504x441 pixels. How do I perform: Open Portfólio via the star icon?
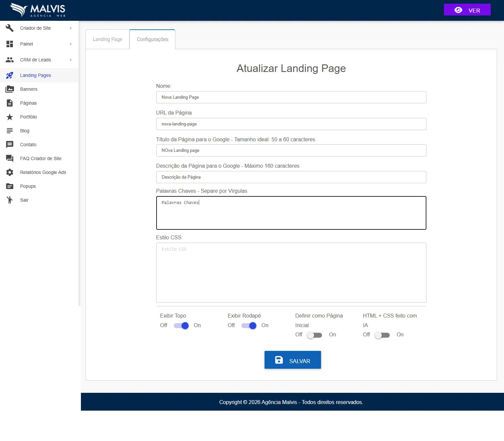pyautogui.click(x=10, y=117)
